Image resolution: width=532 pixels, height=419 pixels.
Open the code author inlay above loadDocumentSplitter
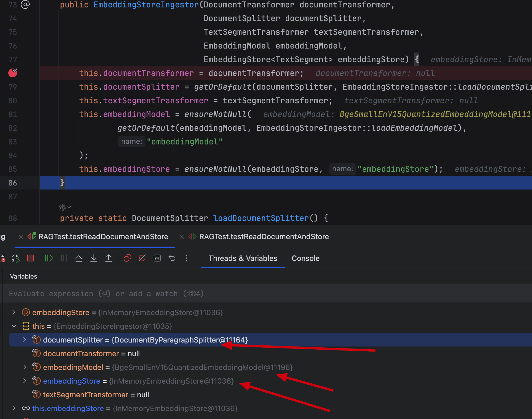[x=65, y=207]
